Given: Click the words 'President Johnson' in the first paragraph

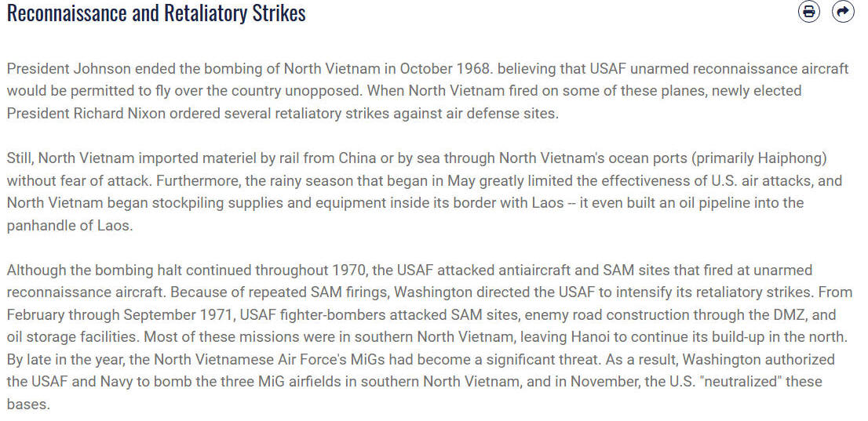Looking at the screenshot, I should point(68,69).
